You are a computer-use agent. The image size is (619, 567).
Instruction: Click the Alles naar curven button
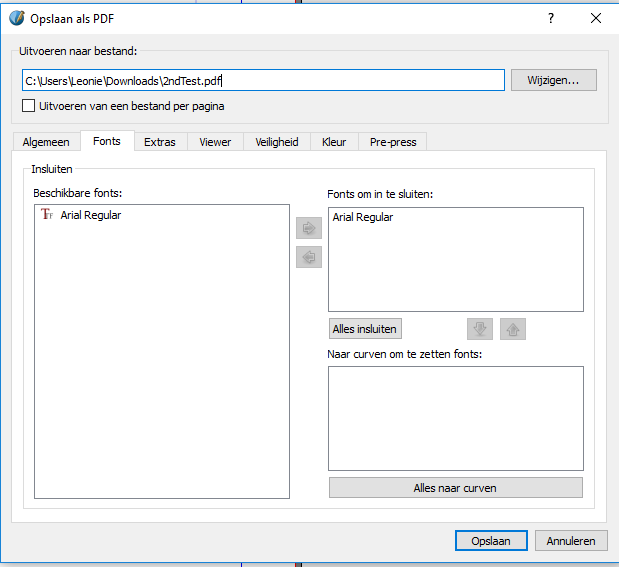(455, 488)
